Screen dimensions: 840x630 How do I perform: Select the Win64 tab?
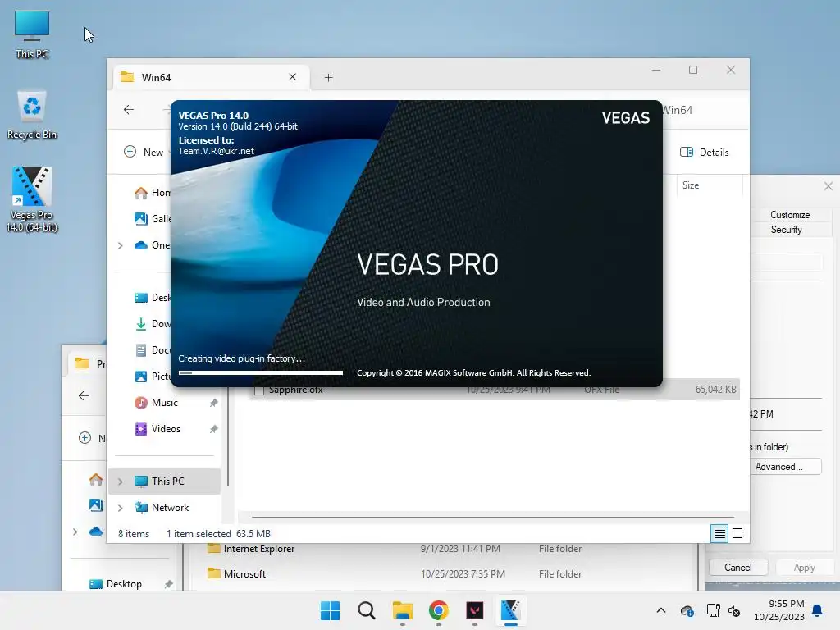[x=211, y=77]
